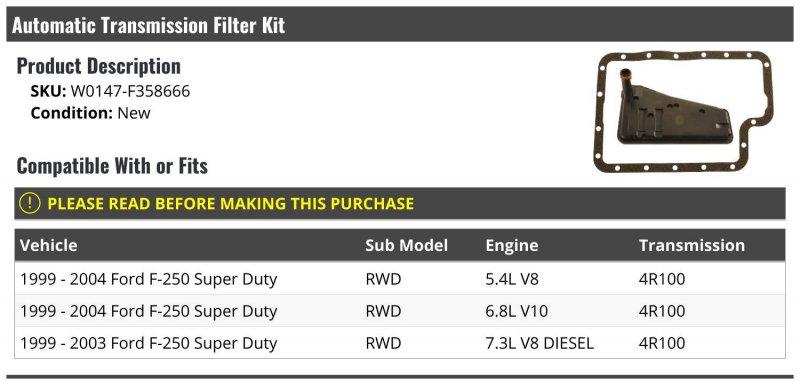Open the transmission filter kit product image

(683, 111)
